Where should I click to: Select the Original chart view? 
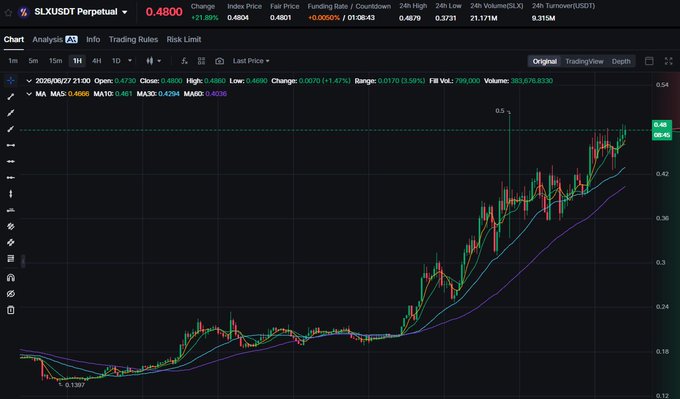click(545, 62)
